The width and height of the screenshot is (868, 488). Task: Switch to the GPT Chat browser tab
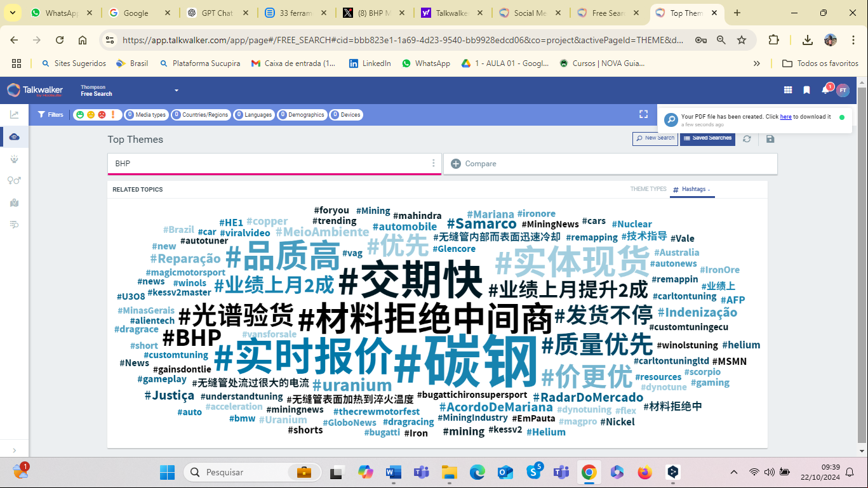(218, 13)
